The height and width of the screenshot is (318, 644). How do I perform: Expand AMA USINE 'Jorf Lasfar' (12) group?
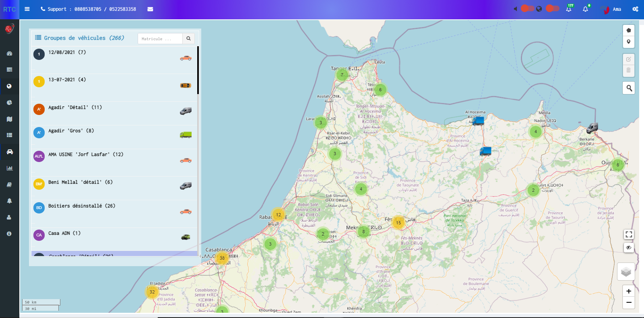tap(114, 162)
